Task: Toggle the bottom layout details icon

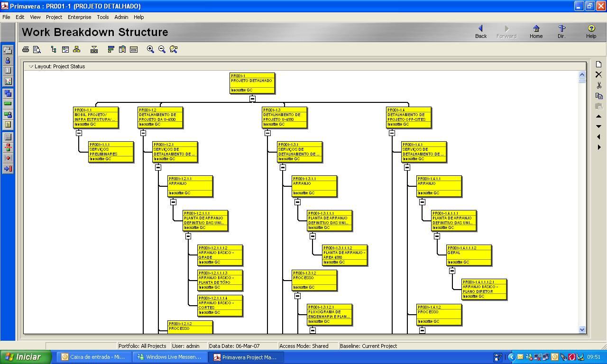Action: tap(94, 49)
